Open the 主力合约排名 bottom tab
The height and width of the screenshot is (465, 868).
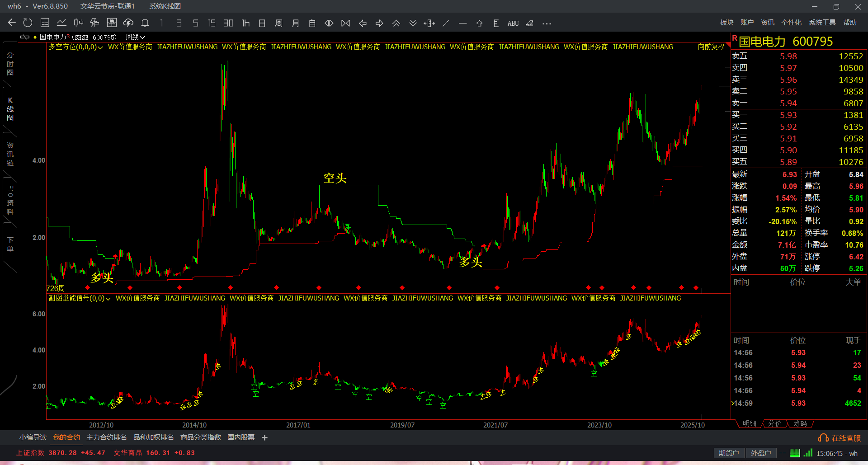coord(106,437)
